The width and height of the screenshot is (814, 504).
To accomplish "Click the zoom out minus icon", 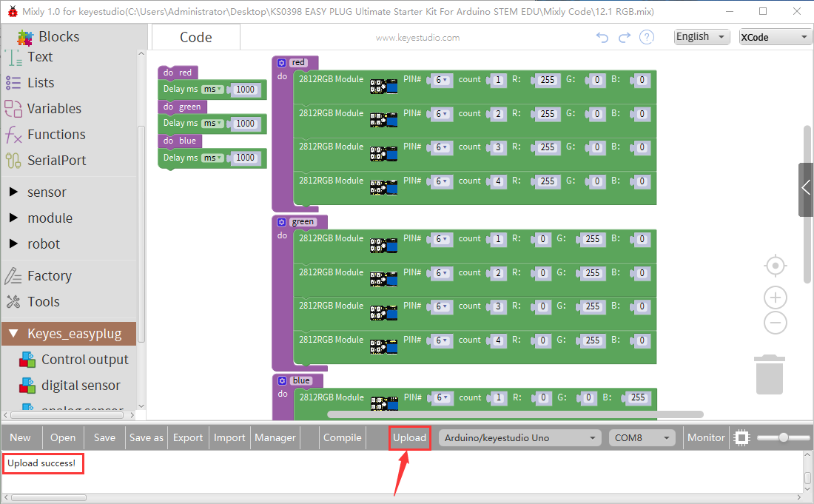I will click(775, 323).
